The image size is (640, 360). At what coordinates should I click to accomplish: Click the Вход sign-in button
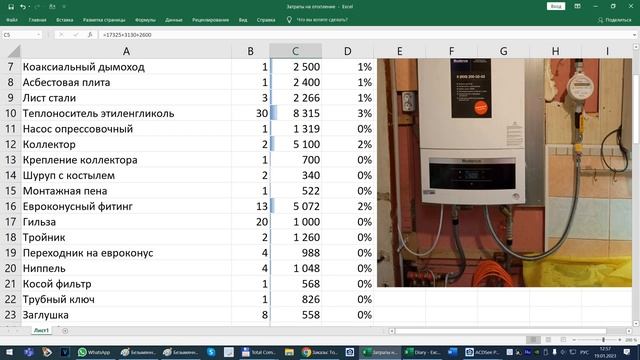[x=556, y=6]
